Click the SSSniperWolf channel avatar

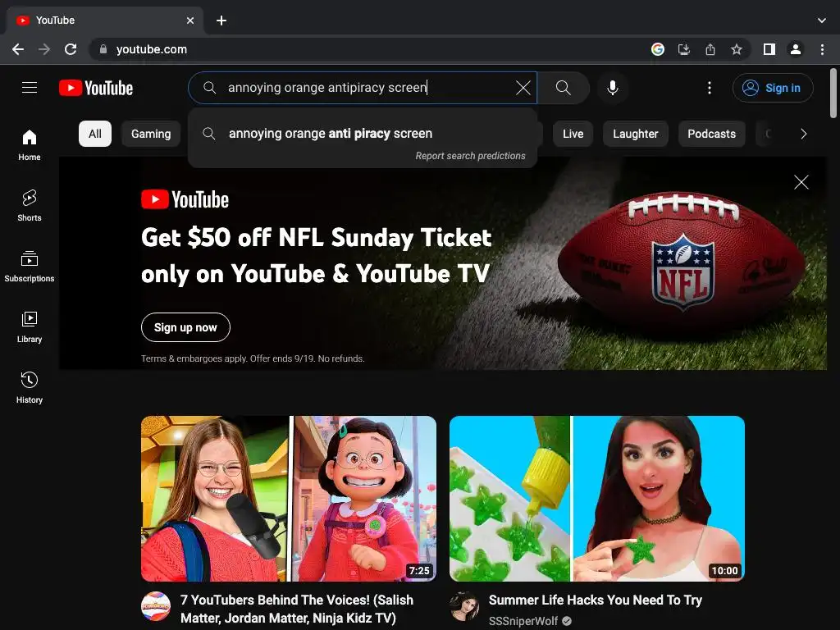point(464,606)
